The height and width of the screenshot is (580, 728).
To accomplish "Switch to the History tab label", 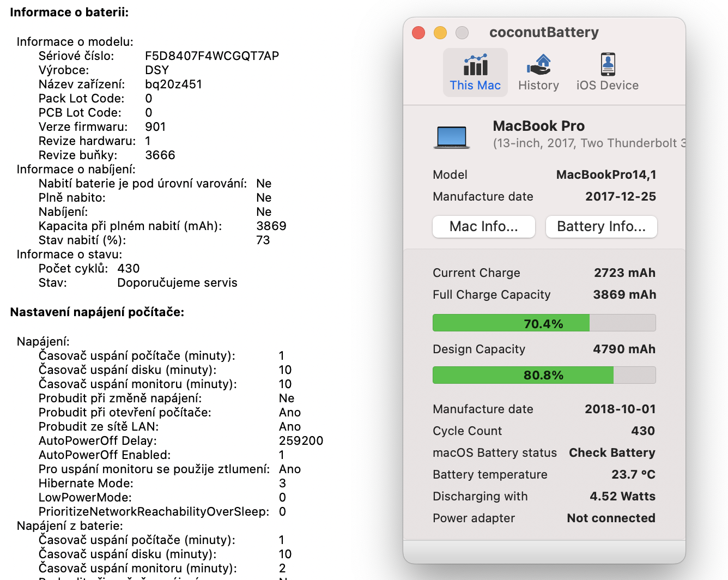I will point(539,86).
